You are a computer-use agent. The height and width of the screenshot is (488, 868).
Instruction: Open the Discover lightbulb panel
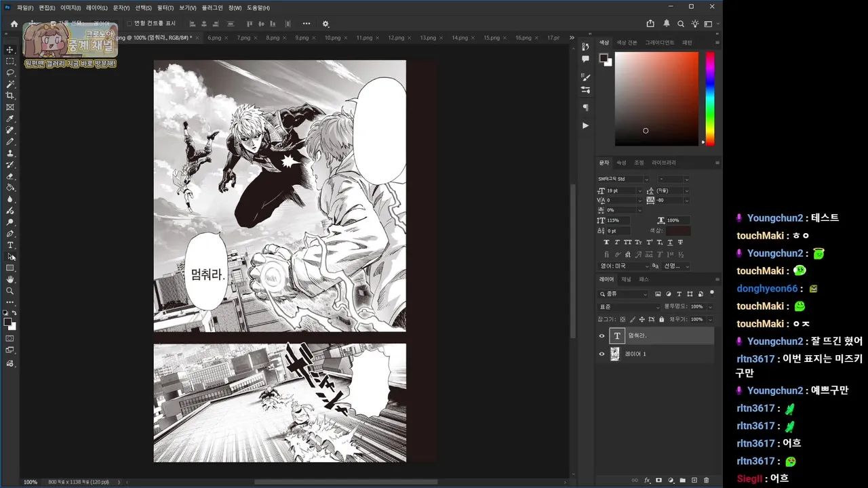pyautogui.click(x=695, y=24)
